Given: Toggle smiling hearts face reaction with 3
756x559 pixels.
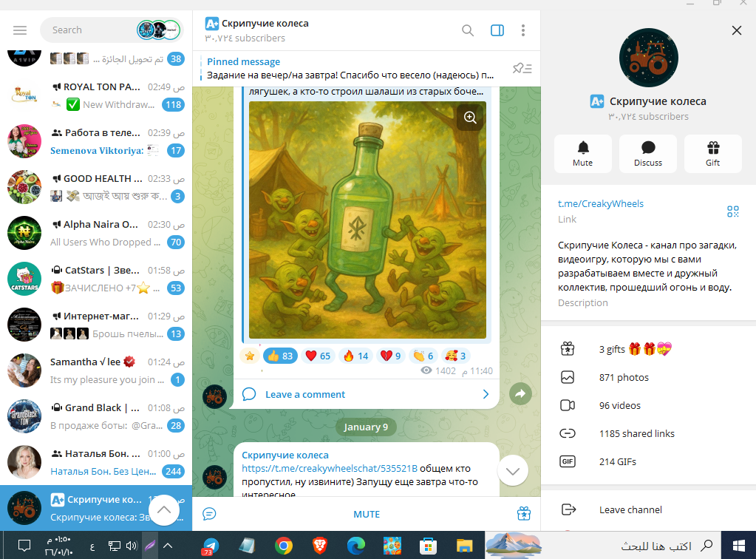Looking at the screenshot, I should coord(456,356).
